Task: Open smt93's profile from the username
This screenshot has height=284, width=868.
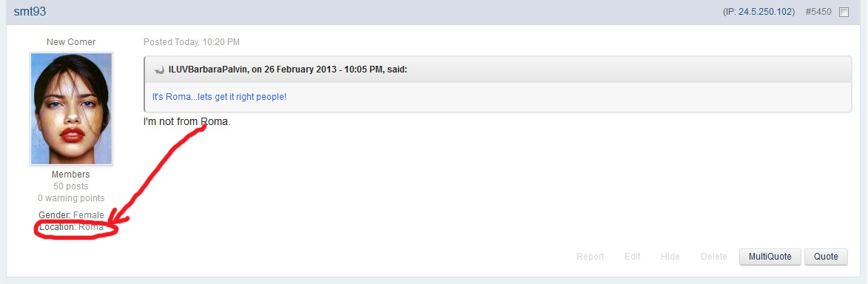Action: [x=30, y=12]
